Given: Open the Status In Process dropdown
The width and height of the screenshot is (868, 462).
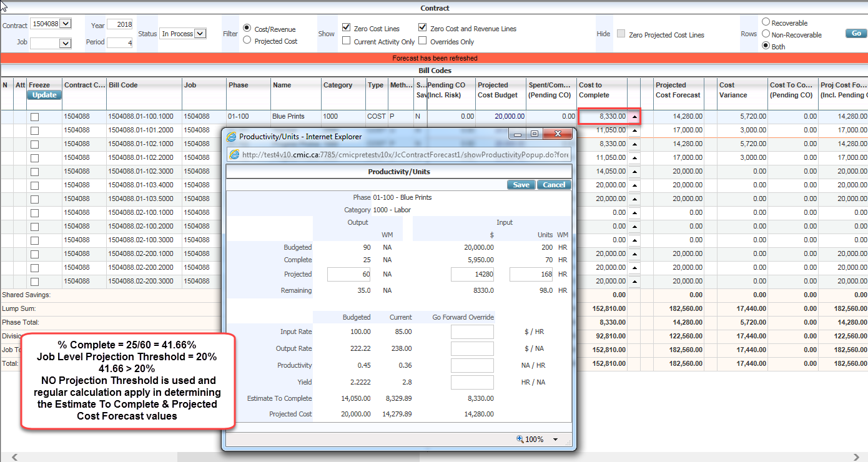Looking at the screenshot, I should [x=200, y=34].
